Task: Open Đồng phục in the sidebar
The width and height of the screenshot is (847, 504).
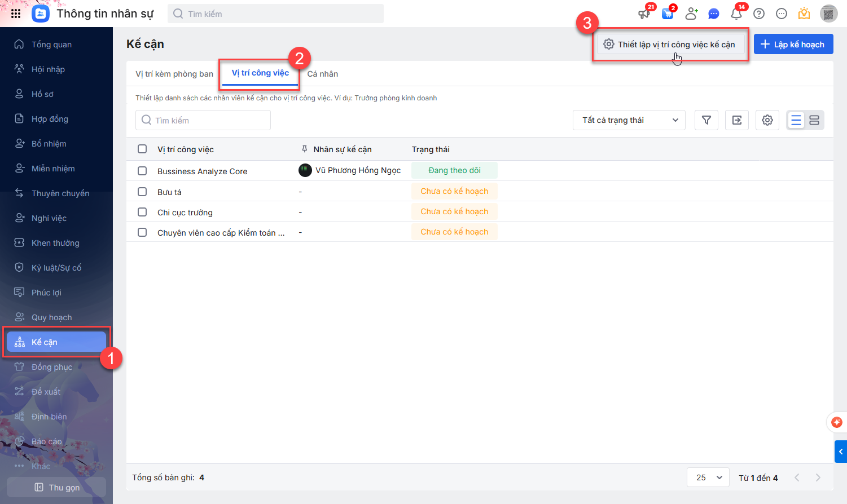Action: click(56, 367)
